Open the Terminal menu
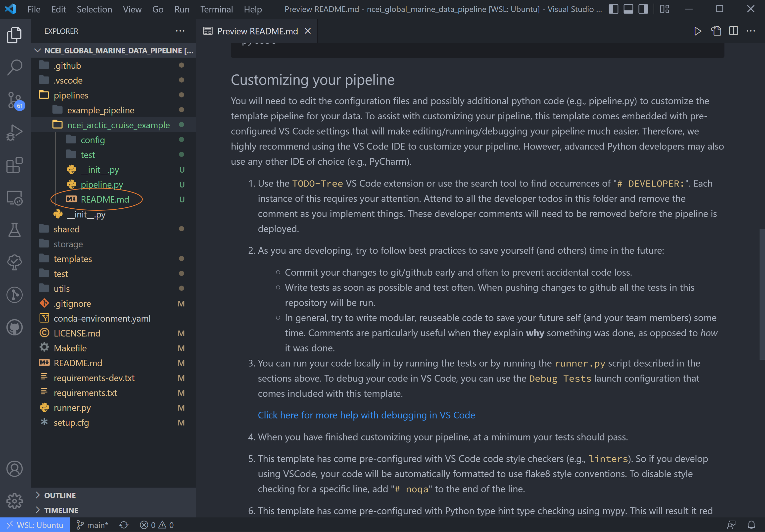Image resolution: width=765 pixels, height=532 pixels. [x=217, y=9]
